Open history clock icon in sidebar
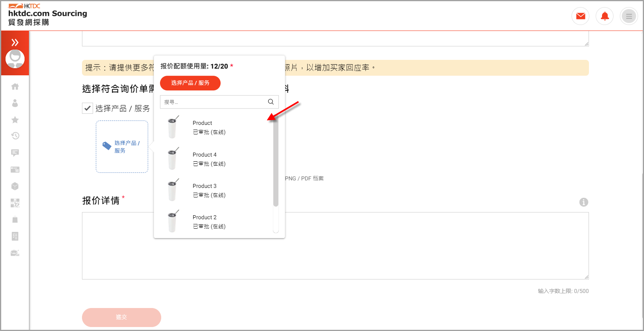644x331 pixels. 15,136
